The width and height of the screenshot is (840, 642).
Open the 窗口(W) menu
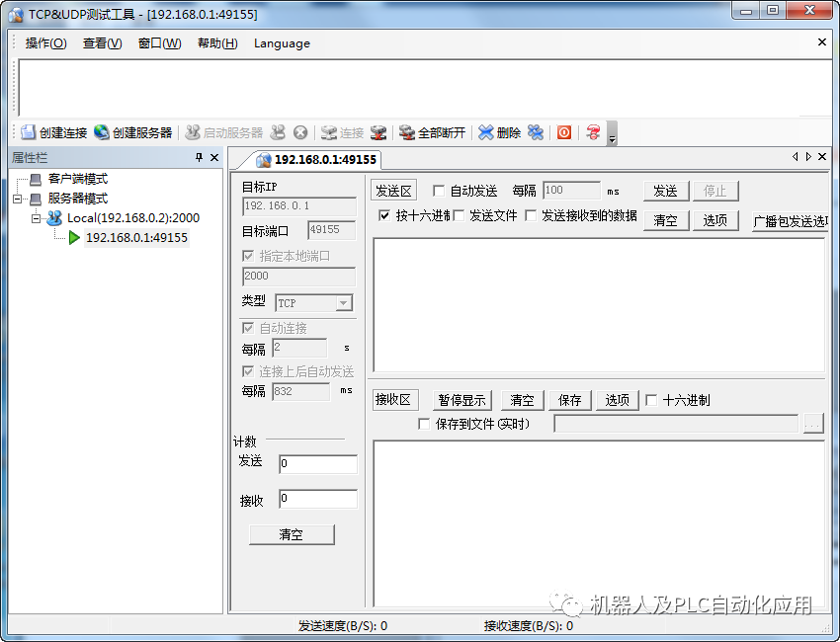[160, 43]
